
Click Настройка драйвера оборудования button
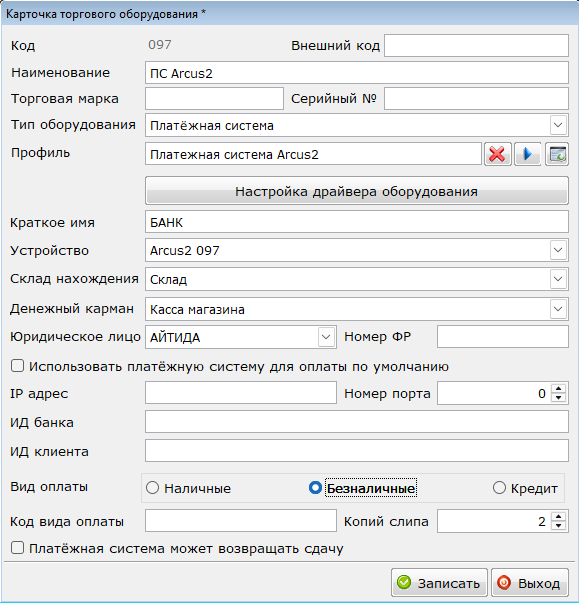357,191
